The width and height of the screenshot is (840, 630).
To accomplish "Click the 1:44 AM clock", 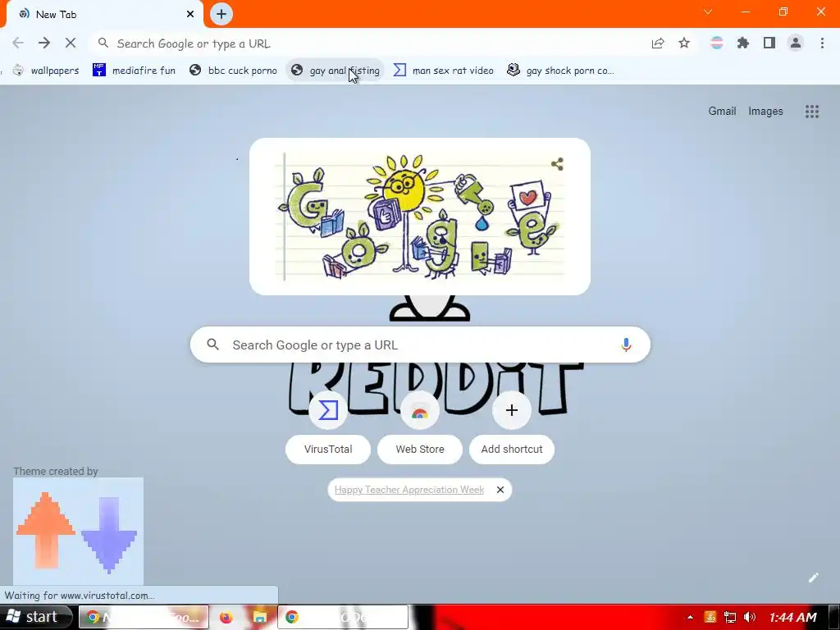I will click(793, 617).
